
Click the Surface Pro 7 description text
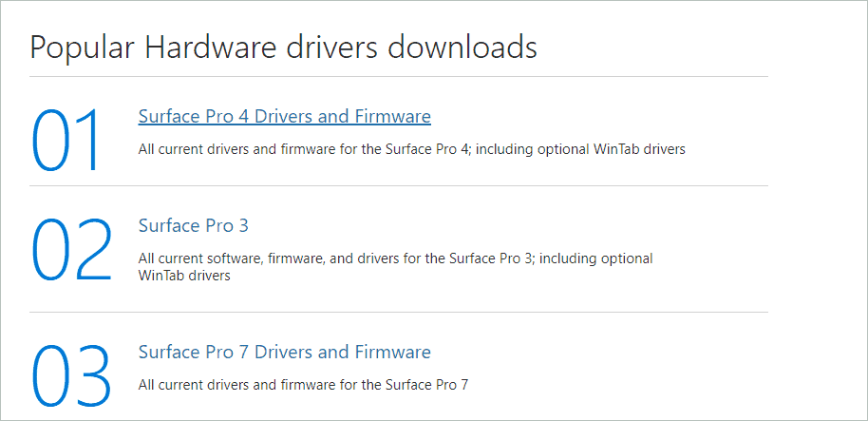tap(303, 385)
